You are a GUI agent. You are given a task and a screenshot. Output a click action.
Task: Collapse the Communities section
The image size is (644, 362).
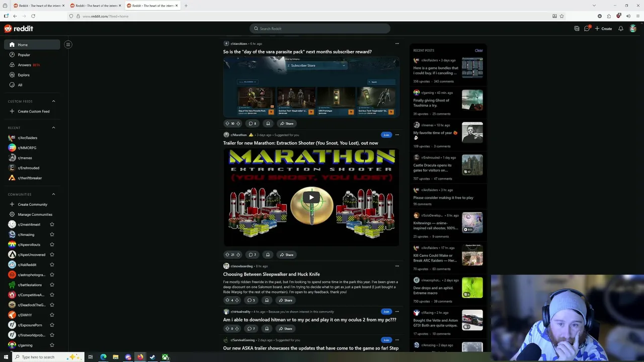[53, 194]
